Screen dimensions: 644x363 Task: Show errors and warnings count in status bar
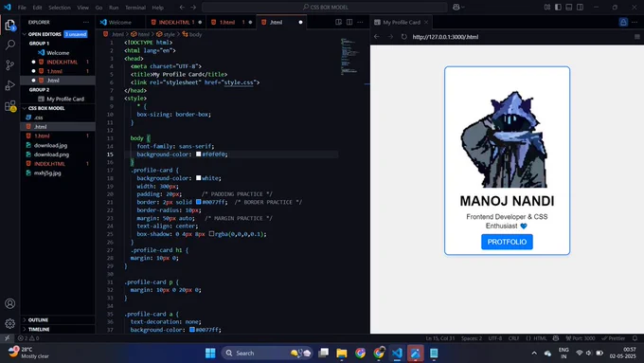(28, 338)
